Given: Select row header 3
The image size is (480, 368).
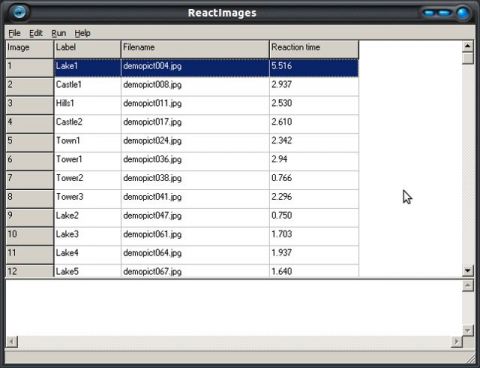Looking at the screenshot, I should tap(30, 105).
